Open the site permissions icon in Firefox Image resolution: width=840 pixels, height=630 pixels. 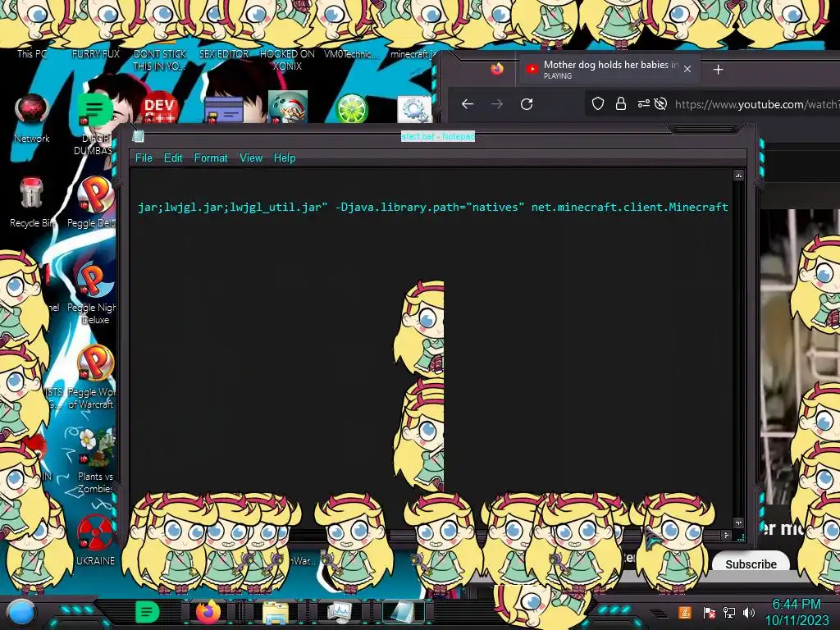coord(643,103)
